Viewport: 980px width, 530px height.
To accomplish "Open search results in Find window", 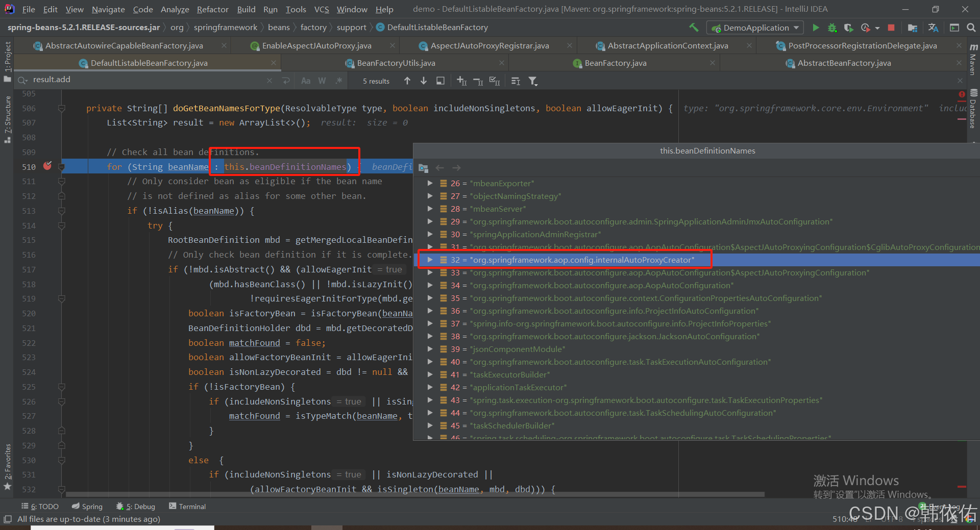I will point(440,81).
